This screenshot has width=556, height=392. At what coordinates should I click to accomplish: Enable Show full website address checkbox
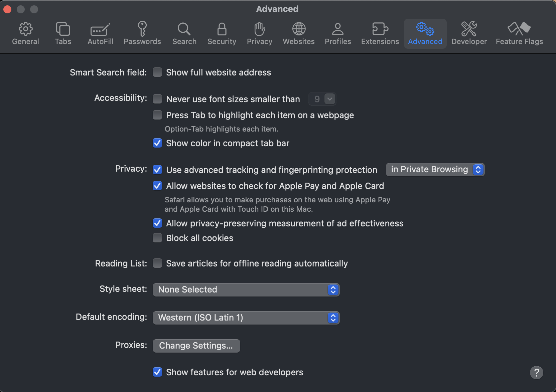coord(157,72)
